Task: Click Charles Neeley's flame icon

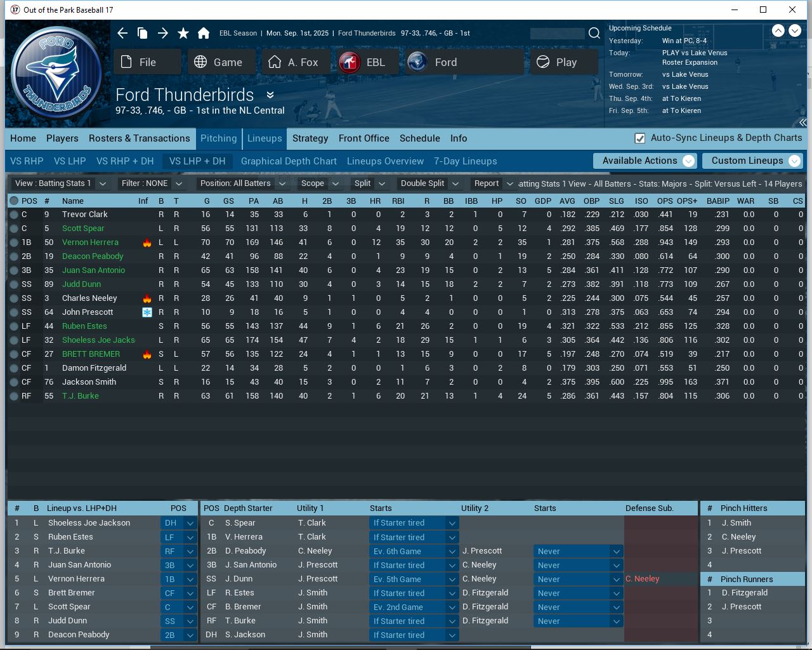Action: [x=147, y=298]
